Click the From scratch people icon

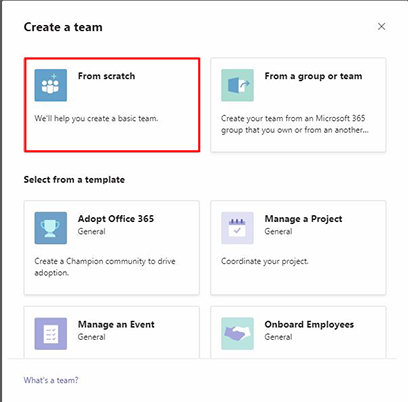pyautogui.click(x=51, y=85)
